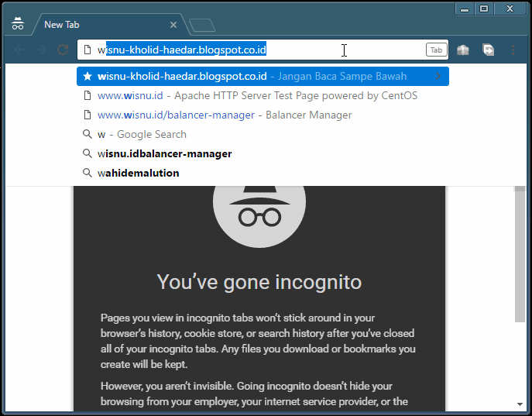
Task: Click the Tab hint button in the omnibox
Action: 436,50
